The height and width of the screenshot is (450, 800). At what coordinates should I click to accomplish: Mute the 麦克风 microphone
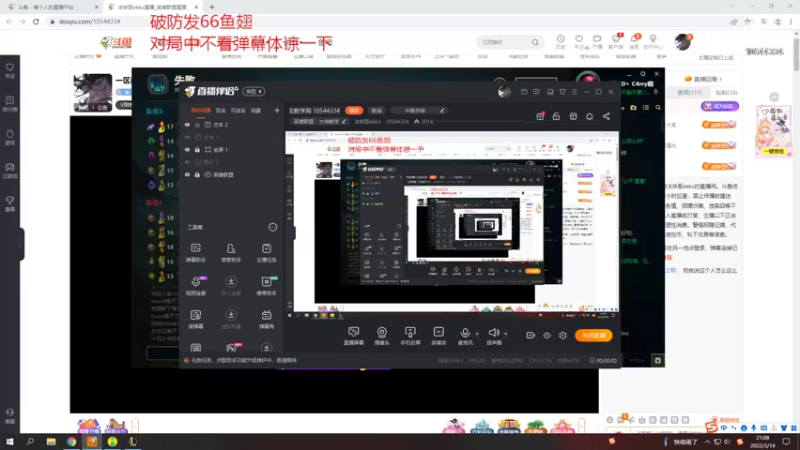pos(465,336)
